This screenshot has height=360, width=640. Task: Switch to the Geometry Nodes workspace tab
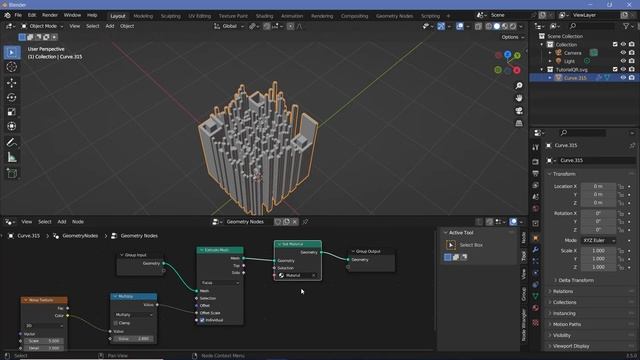pos(394,16)
